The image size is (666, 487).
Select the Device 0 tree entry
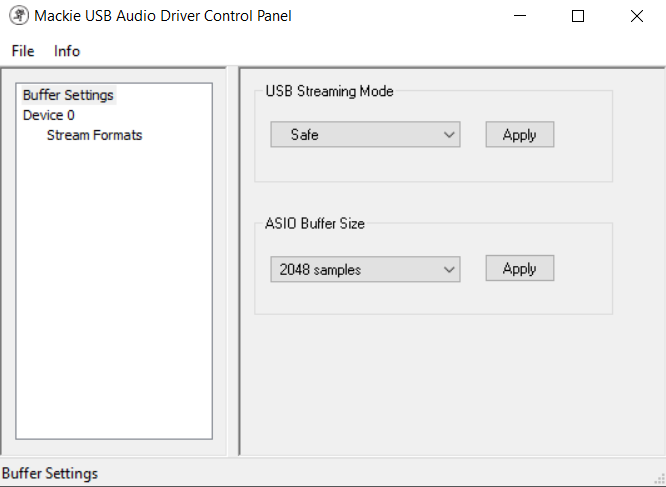coord(49,115)
